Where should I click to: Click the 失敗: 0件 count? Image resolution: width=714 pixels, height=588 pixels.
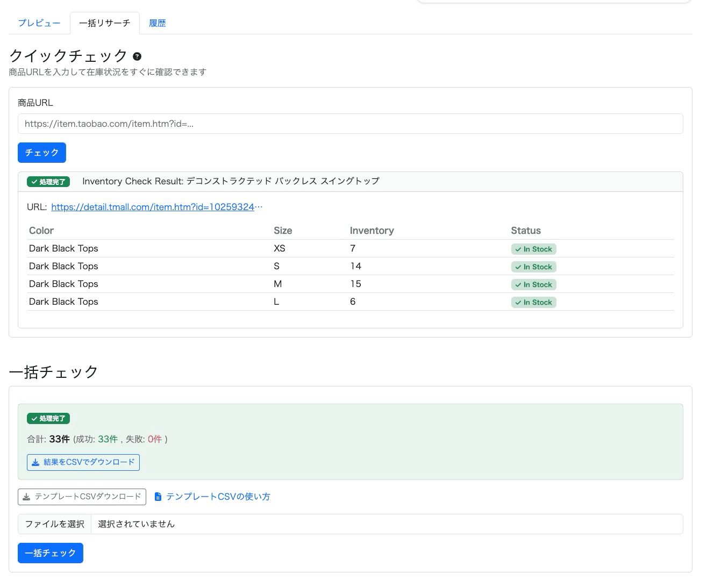coord(144,439)
